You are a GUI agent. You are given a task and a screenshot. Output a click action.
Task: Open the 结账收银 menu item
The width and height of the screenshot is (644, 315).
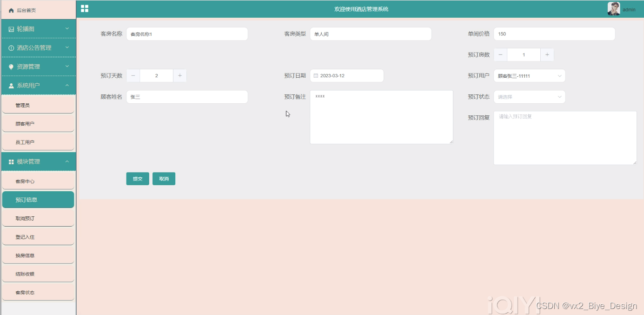(x=38, y=274)
